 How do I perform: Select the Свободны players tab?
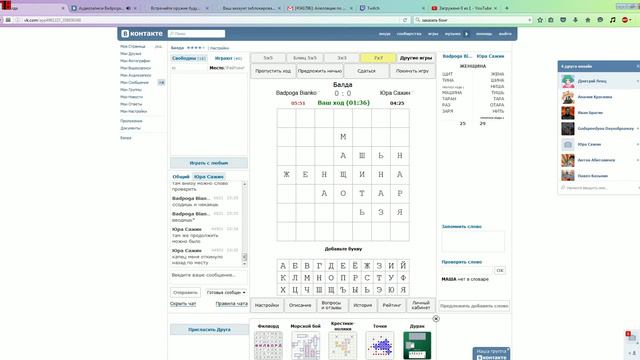point(189,58)
